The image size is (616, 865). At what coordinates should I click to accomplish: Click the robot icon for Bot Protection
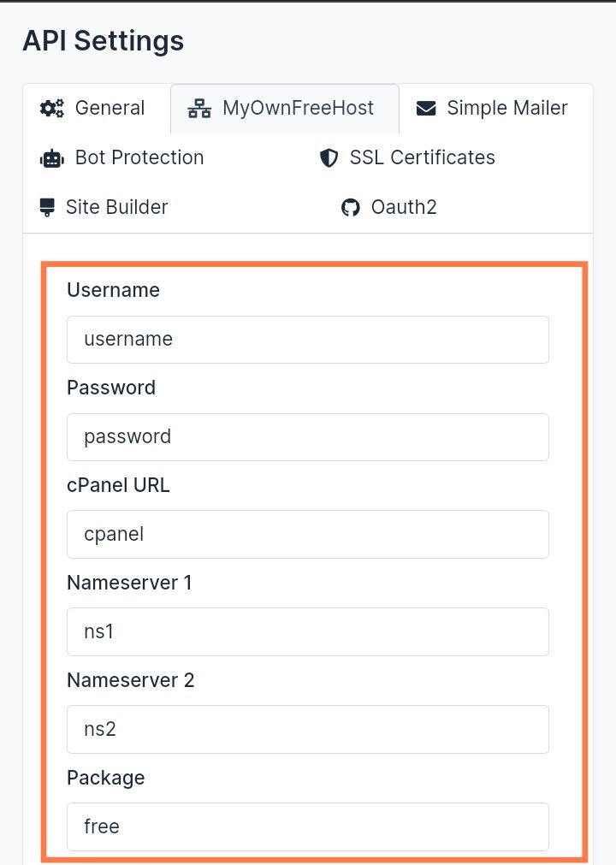(52, 158)
